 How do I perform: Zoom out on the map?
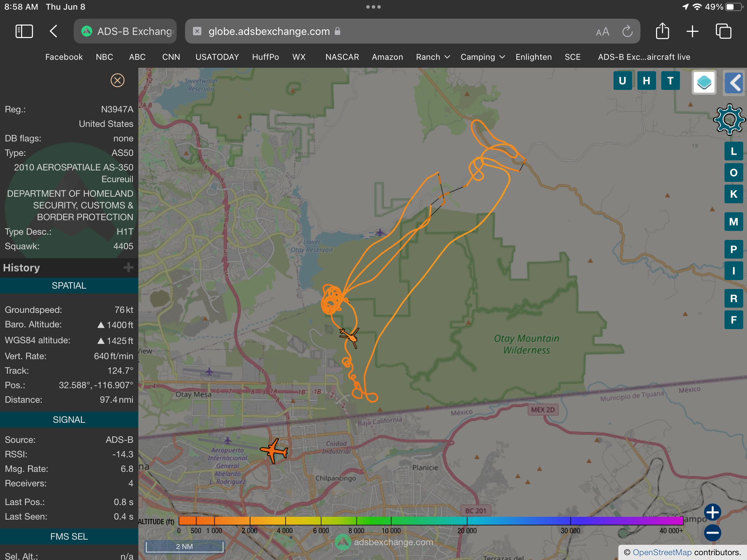(712, 533)
